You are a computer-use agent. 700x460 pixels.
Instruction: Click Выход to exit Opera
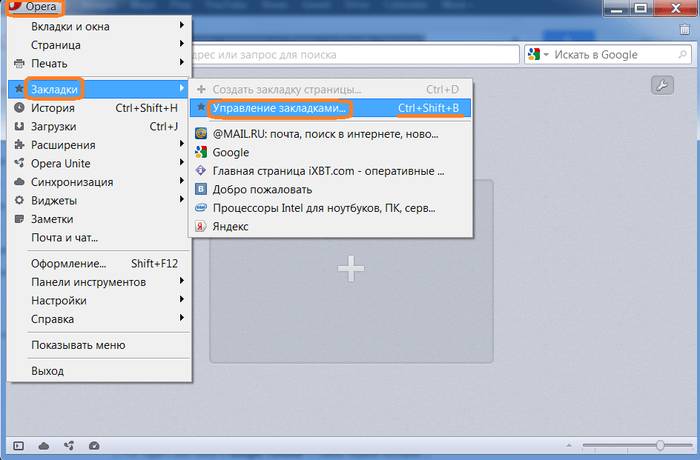[47, 371]
